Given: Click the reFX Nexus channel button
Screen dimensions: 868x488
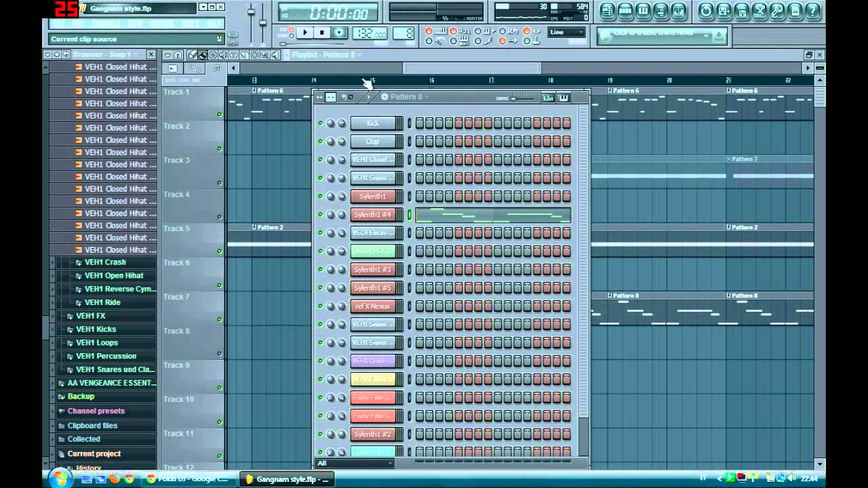Looking at the screenshot, I should click(373, 306).
